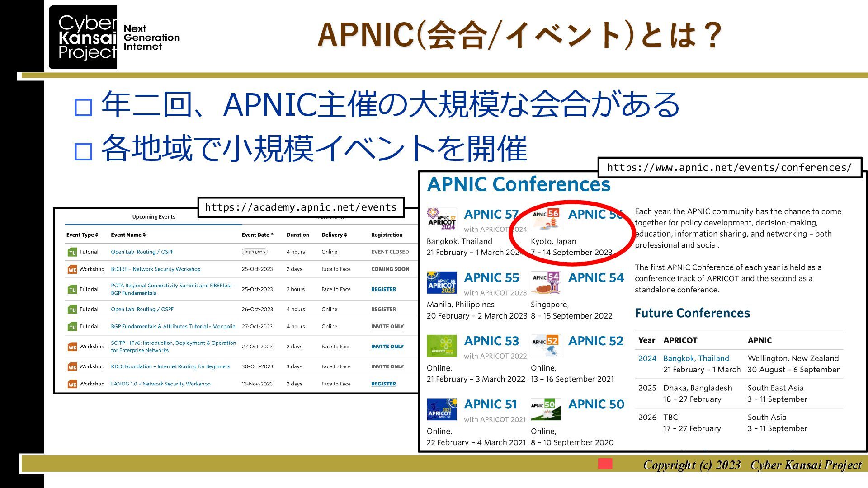Click COMING SOON for BtCIRT workshop
Viewport: 868px width, 488px height.
click(x=390, y=269)
